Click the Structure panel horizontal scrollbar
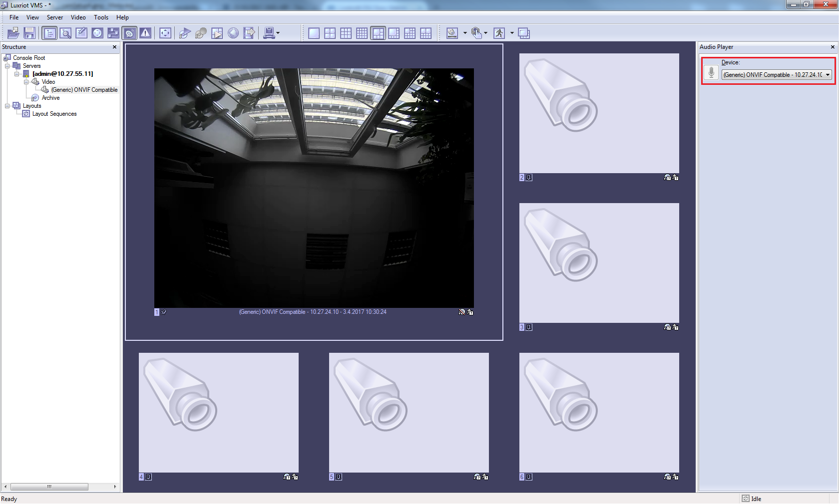 point(49,487)
